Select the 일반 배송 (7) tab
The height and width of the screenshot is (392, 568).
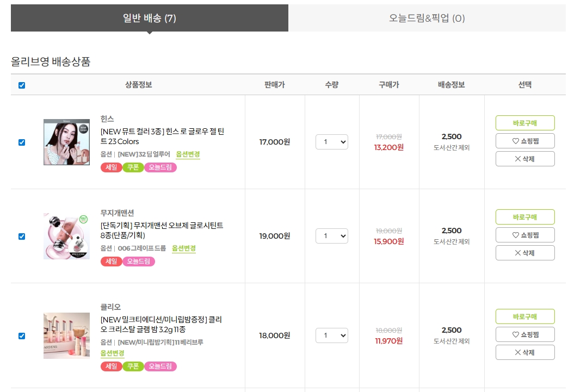coord(149,18)
